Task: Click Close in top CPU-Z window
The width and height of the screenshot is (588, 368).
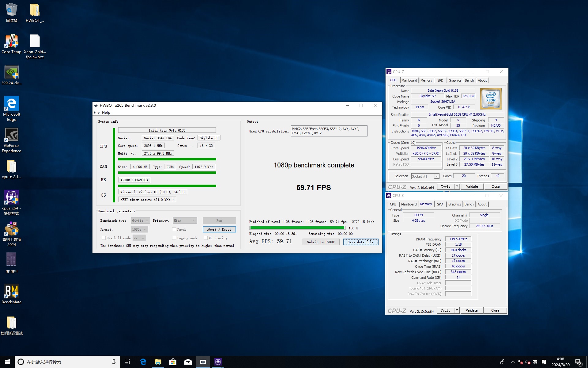Action: point(496,186)
